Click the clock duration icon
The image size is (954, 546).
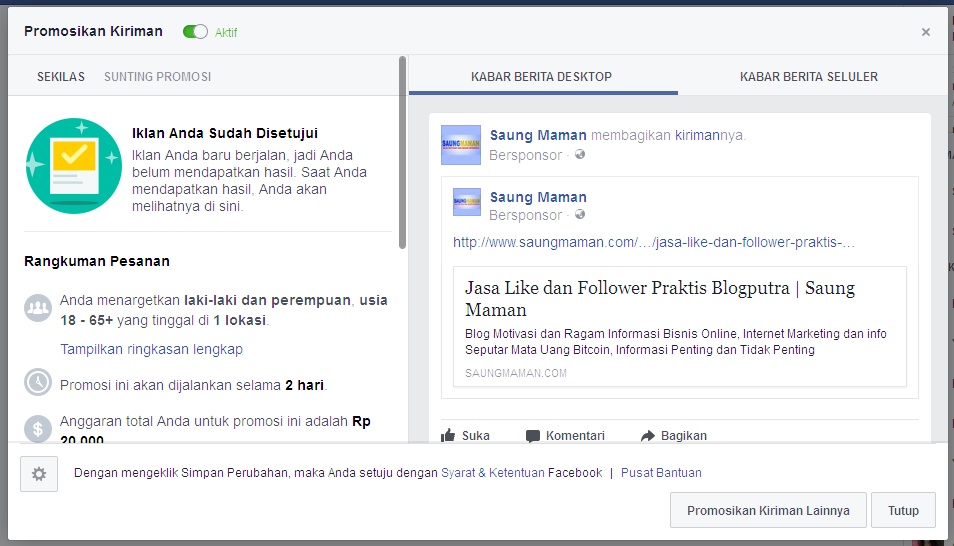pyautogui.click(x=38, y=382)
